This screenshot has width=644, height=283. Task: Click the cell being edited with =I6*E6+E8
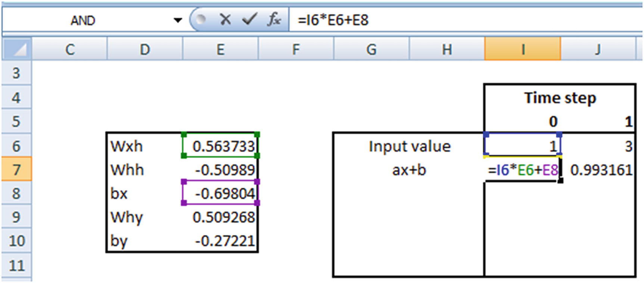point(522,169)
